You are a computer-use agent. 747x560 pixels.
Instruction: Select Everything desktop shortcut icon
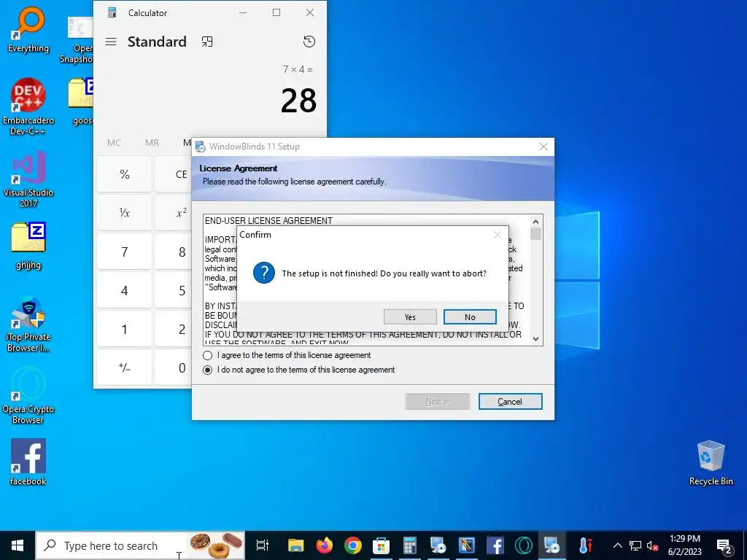pos(28,29)
